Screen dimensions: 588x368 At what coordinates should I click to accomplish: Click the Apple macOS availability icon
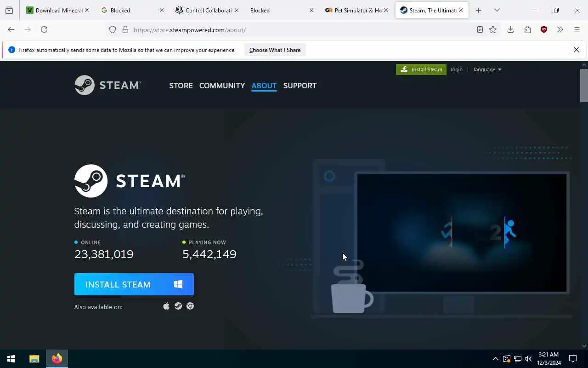[x=166, y=306]
